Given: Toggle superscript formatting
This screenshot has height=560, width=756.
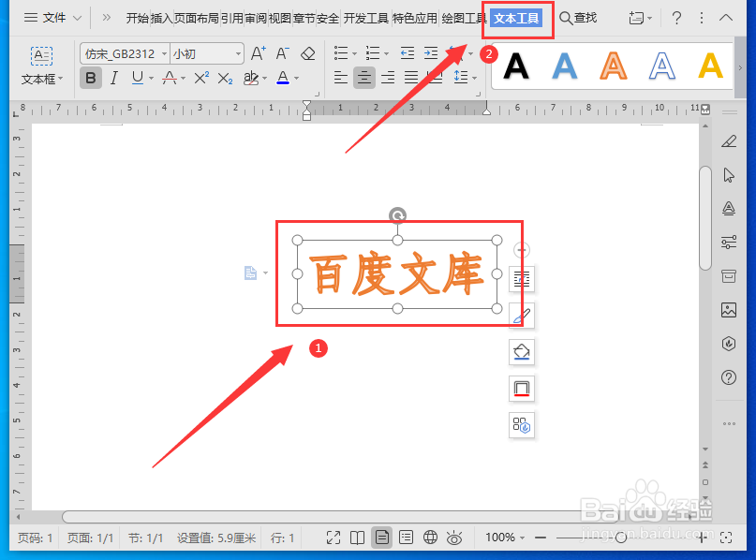Looking at the screenshot, I should point(201,78).
